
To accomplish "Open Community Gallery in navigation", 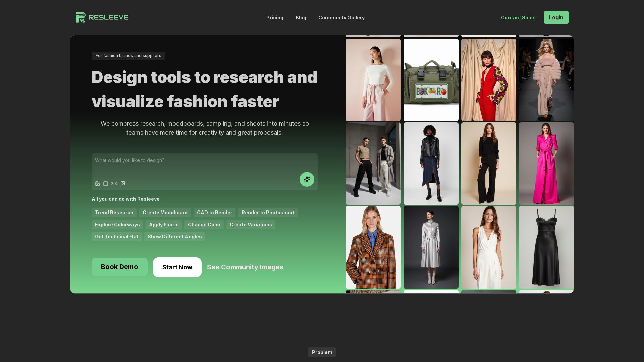I will click(x=341, y=18).
